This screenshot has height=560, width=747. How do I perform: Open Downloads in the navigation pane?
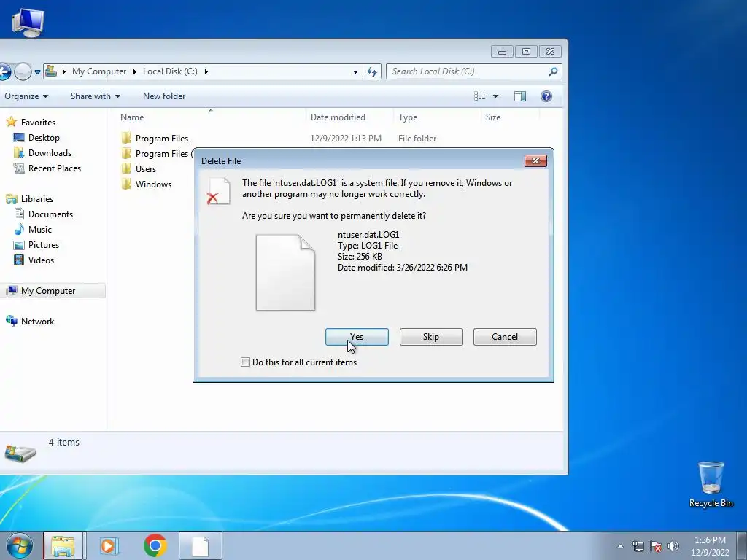(x=50, y=153)
